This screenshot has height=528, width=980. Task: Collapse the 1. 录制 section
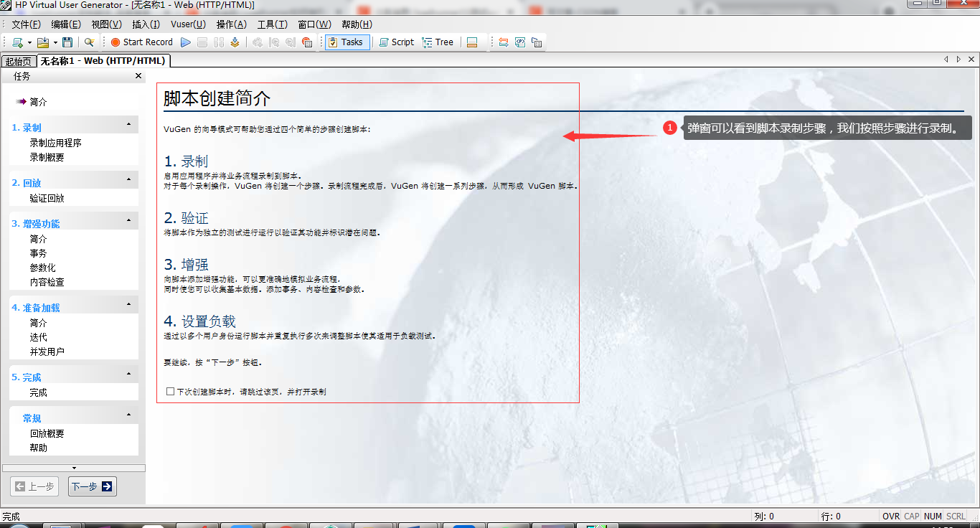(x=128, y=125)
